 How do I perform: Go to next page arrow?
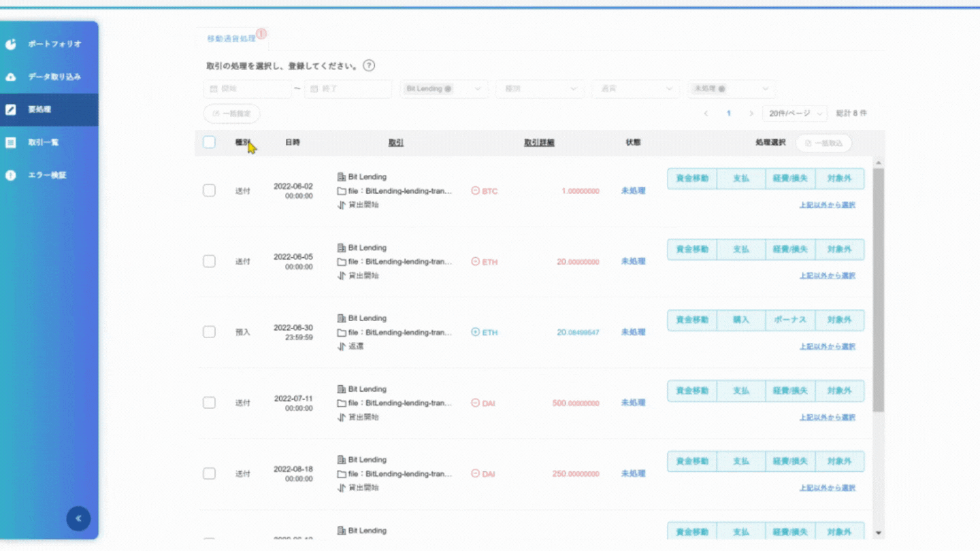(x=751, y=114)
